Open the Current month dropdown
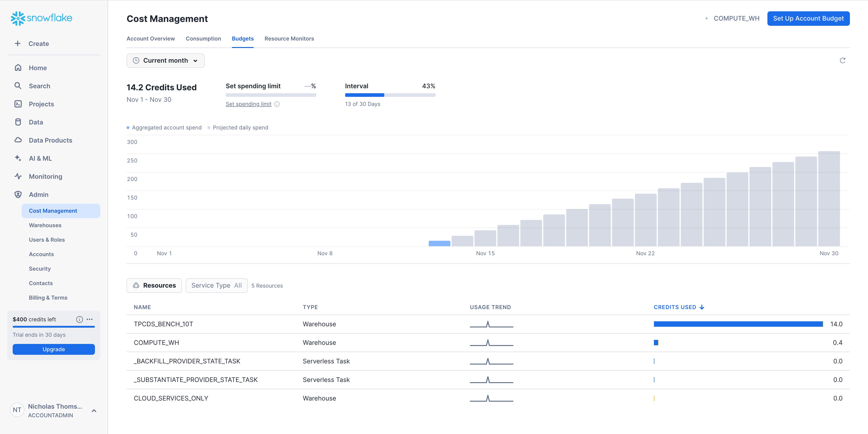Screen dimensions: 868x434 point(165,60)
